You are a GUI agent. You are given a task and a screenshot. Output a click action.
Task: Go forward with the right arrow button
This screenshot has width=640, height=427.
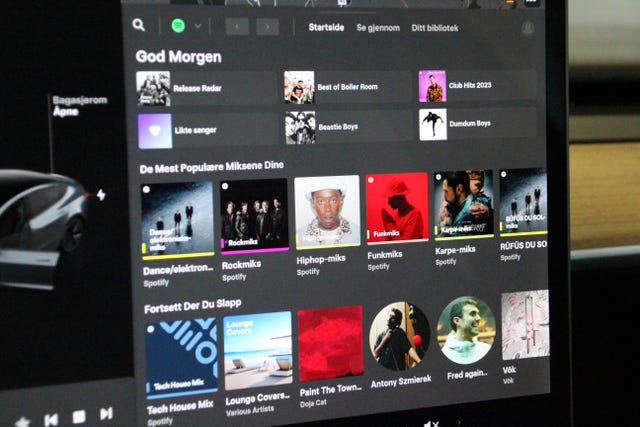267,27
